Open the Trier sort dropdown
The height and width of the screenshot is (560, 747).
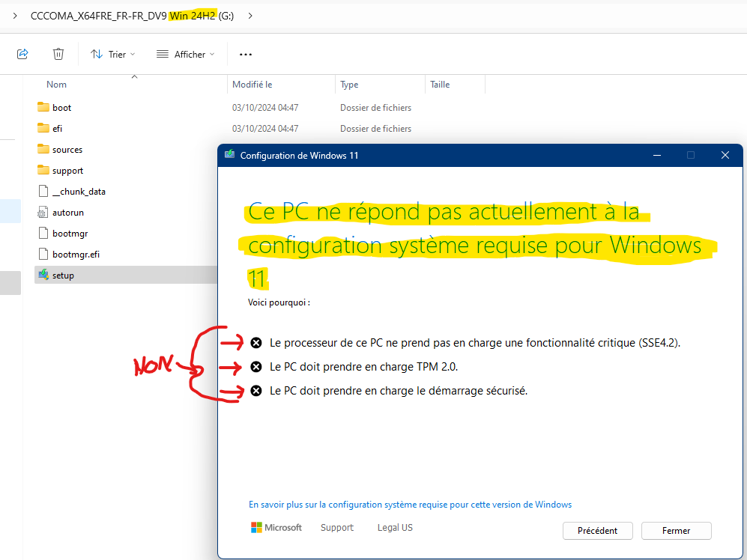113,55
